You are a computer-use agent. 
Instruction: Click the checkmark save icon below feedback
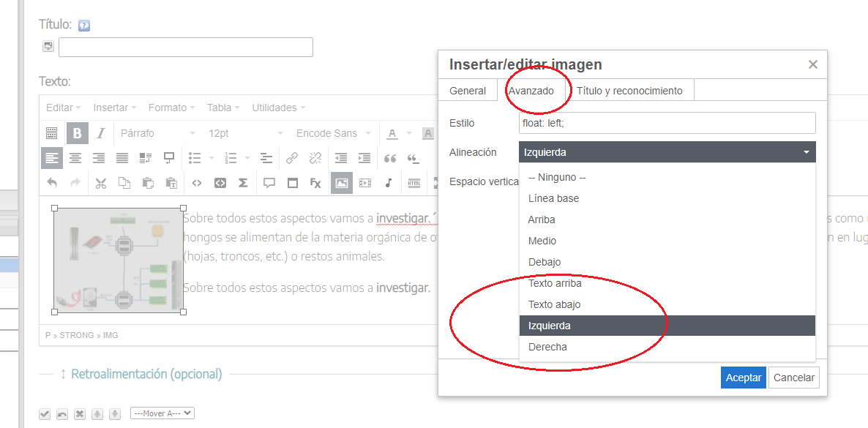click(x=45, y=414)
